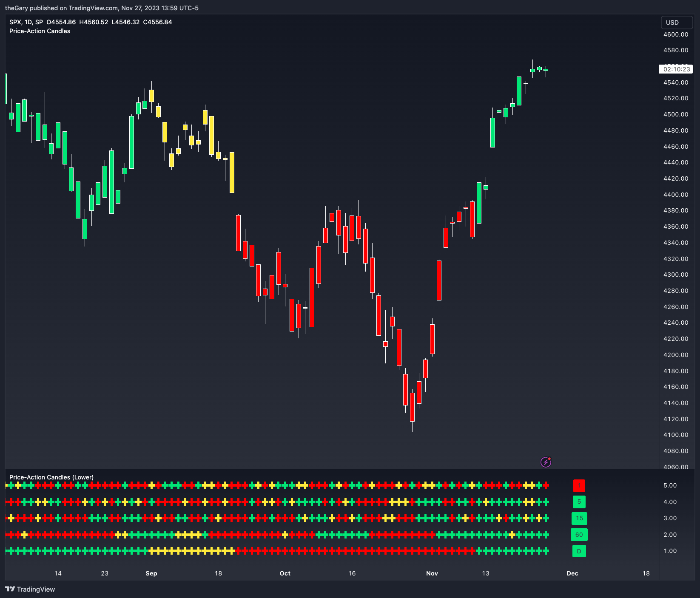Click the 'Oct' label on time axis
The width and height of the screenshot is (700, 598).
(285, 573)
